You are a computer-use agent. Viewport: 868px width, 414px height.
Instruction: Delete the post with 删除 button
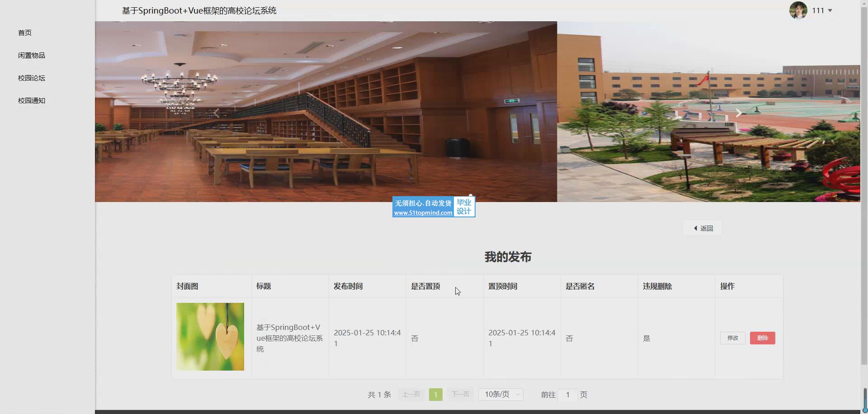762,338
